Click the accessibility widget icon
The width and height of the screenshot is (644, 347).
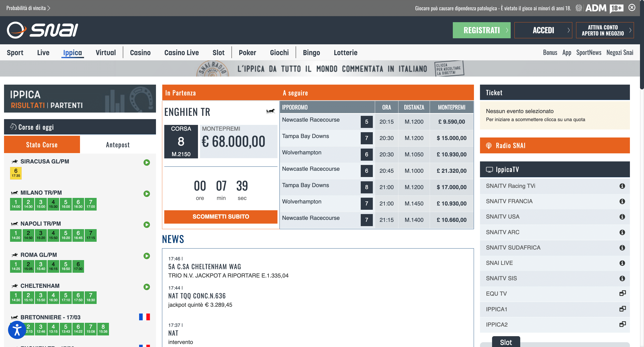pos(17,330)
